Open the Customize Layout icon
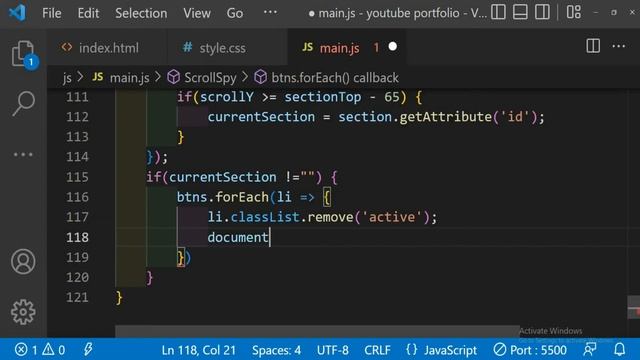640x360 pixels. click(573, 12)
